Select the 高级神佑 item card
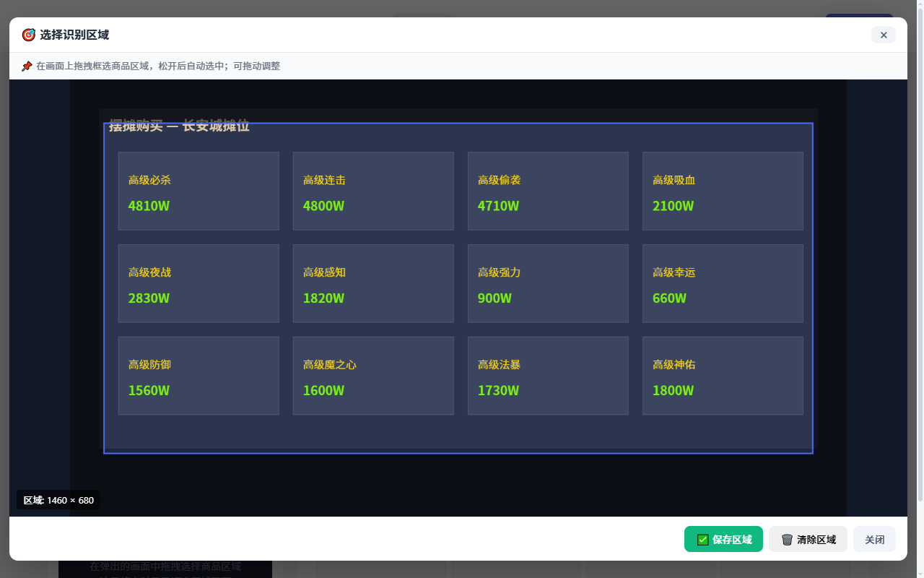This screenshot has height=578, width=924. [723, 376]
